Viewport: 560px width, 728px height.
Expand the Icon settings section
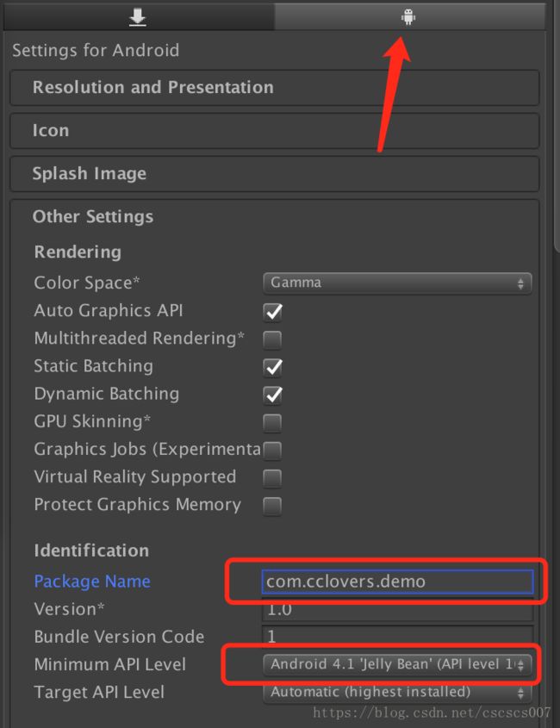(275, 131)
